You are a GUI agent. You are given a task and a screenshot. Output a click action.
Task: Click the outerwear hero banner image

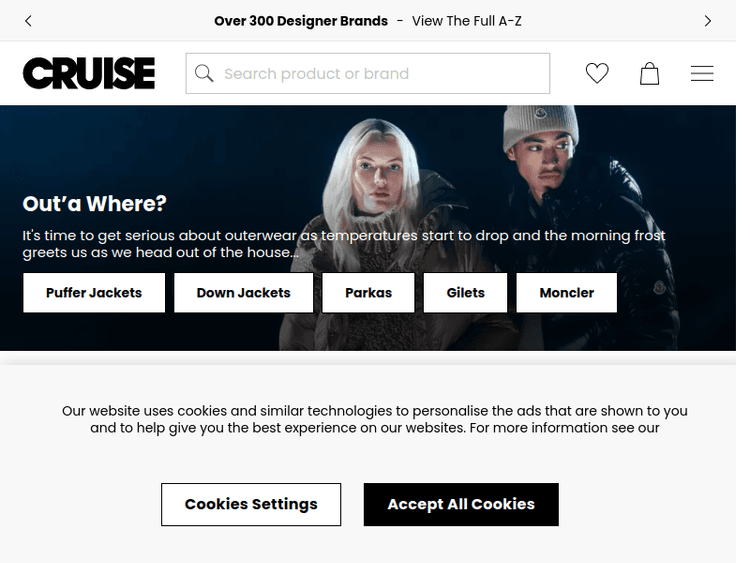368,228
